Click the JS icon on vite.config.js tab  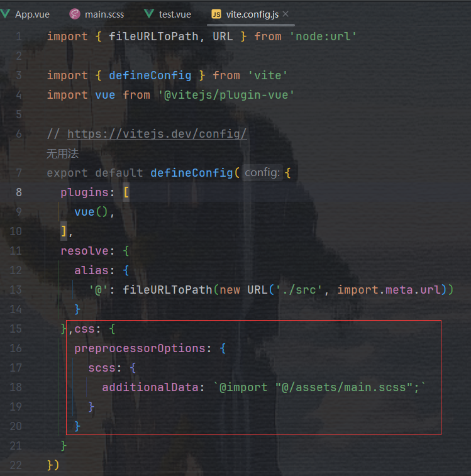pos(216,14)
